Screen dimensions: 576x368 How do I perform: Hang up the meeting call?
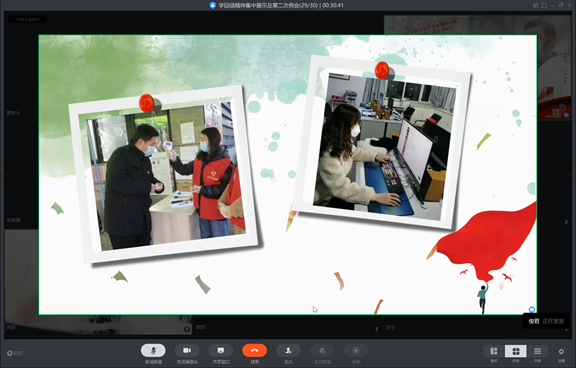255,350
